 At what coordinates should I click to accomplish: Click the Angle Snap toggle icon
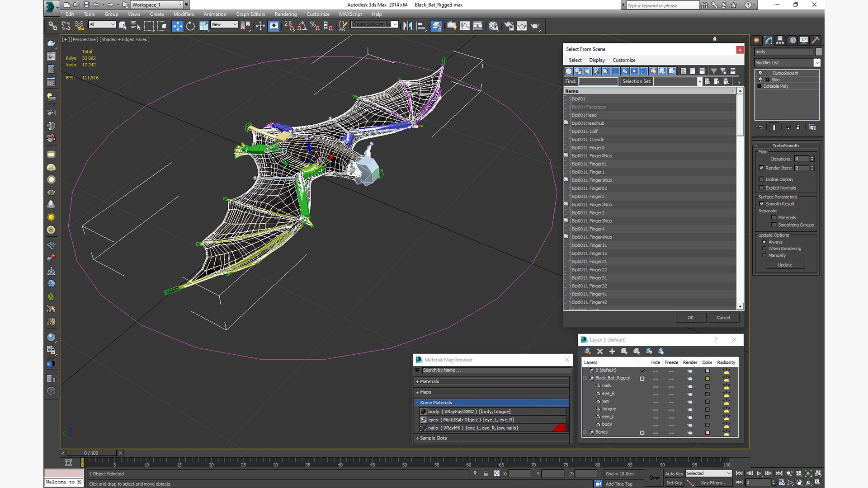pos(302,26)
